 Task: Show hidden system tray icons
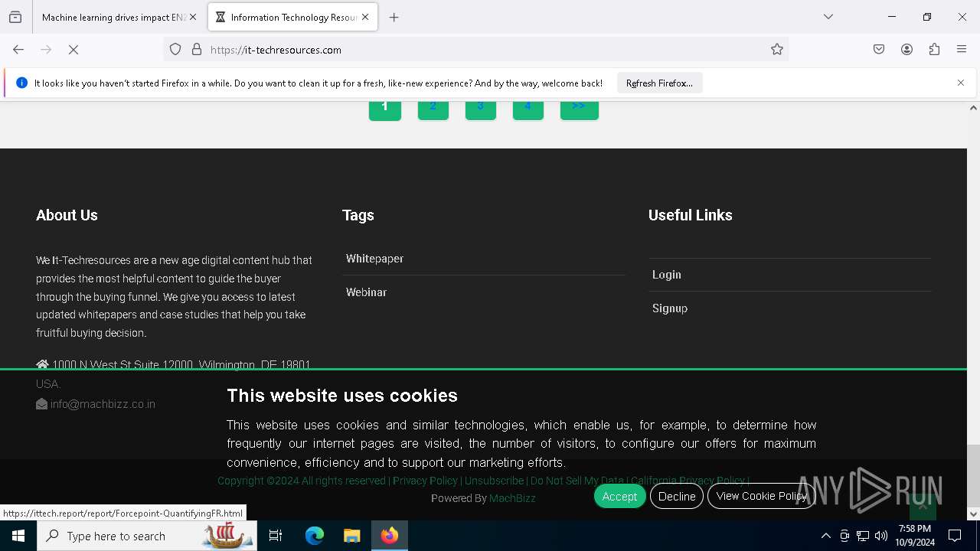coord(825,536)
